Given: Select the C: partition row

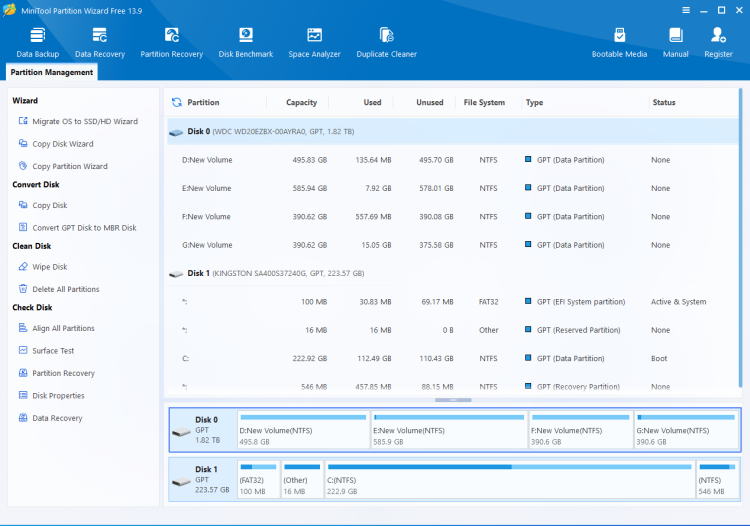Looking at the screenshot, I should coord(452,358).
